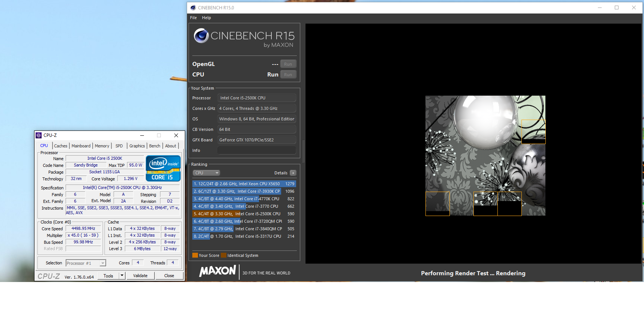Viewport: 644px width, 324px height.
Task: Maximize the Cinebench window
Action: click(617, 7)
